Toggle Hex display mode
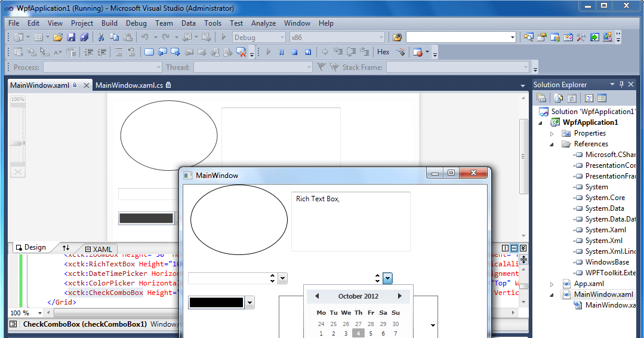Screen dimensions: 644x338 click(x=383, y=52)
